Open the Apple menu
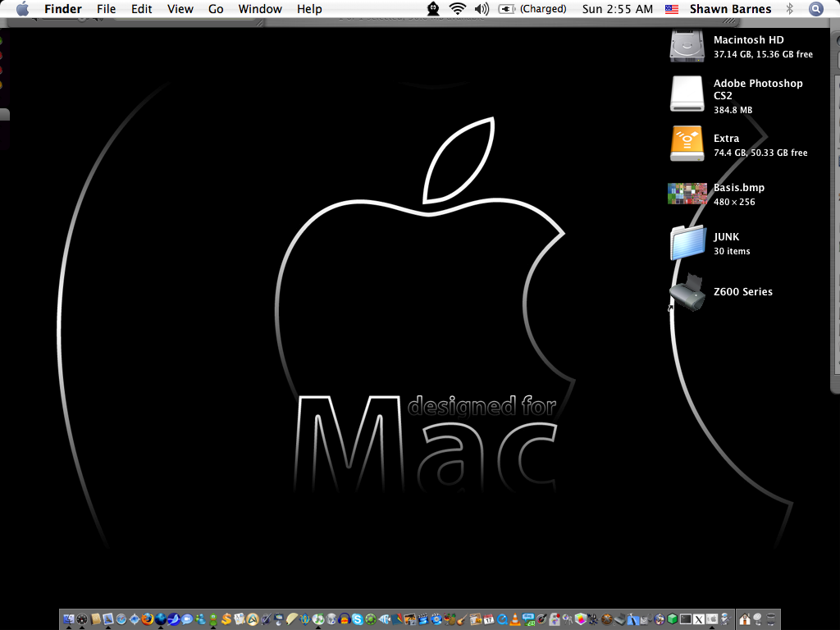 [22, 9]
